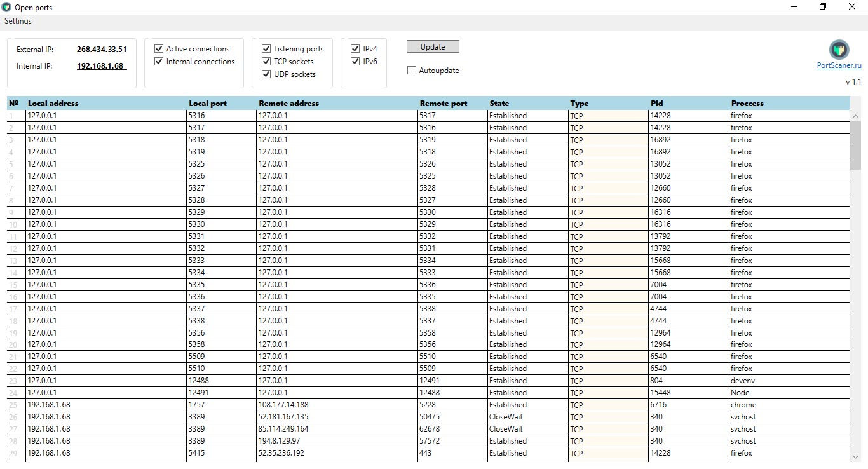Click the scrollbar up arrow
This screenshot has width=868, height=469.
[855, 116]
